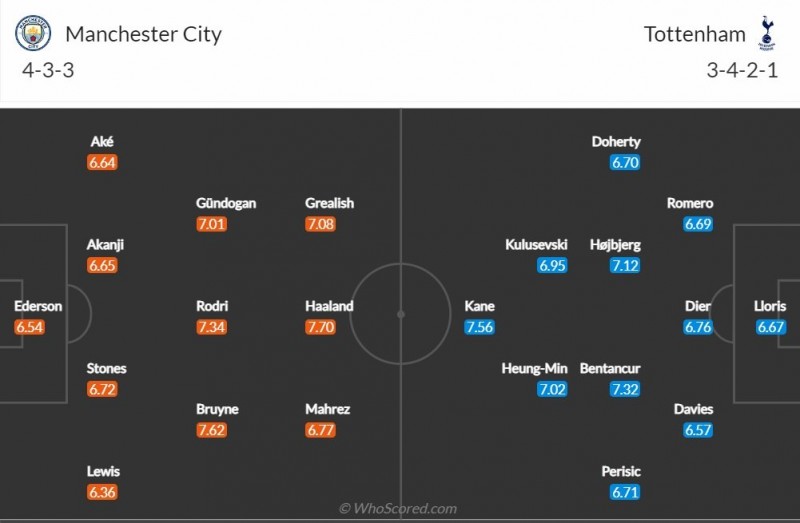Open the Tottenham team name link

(x=695, y=34)
